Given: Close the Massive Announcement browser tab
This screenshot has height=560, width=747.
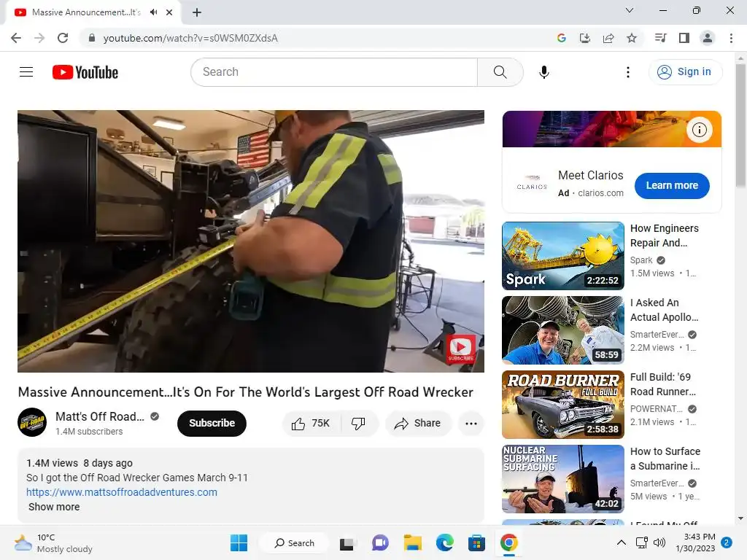Looking at the screenshot, I should 169,12.
